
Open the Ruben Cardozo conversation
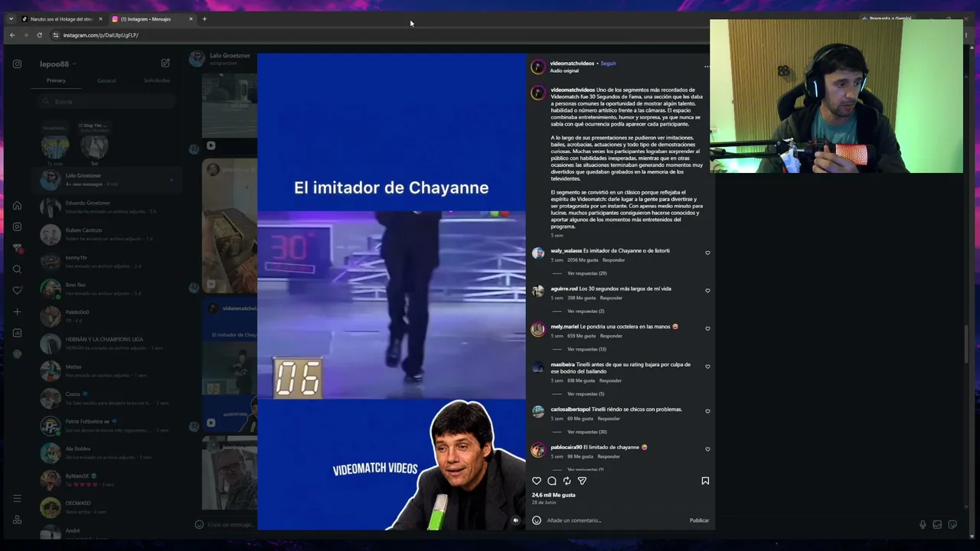pyautogui.click(x=108, y=234)
